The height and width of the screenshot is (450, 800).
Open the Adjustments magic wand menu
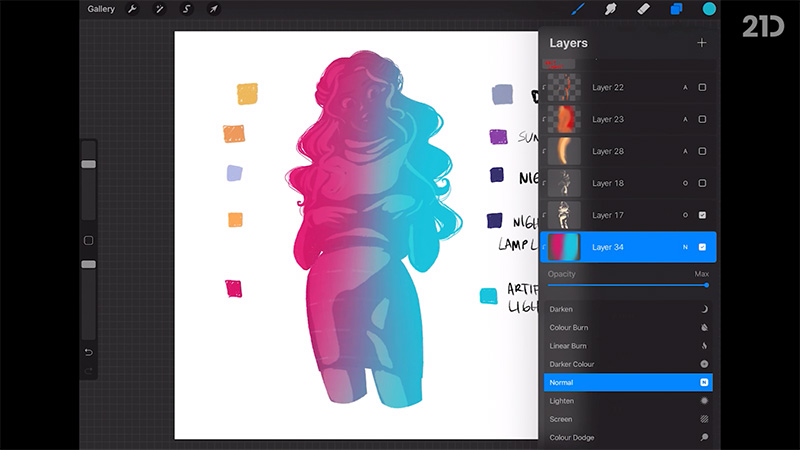click(160, 9)
